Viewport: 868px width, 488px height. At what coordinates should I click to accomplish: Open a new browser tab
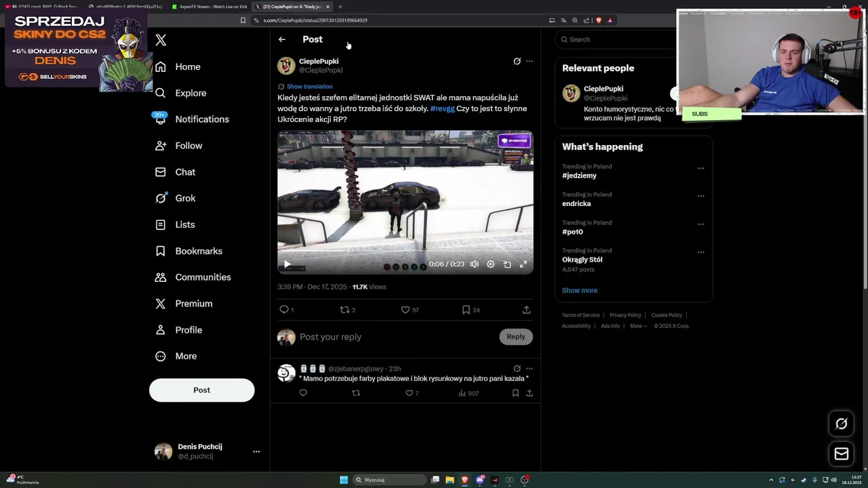(340, 7)
